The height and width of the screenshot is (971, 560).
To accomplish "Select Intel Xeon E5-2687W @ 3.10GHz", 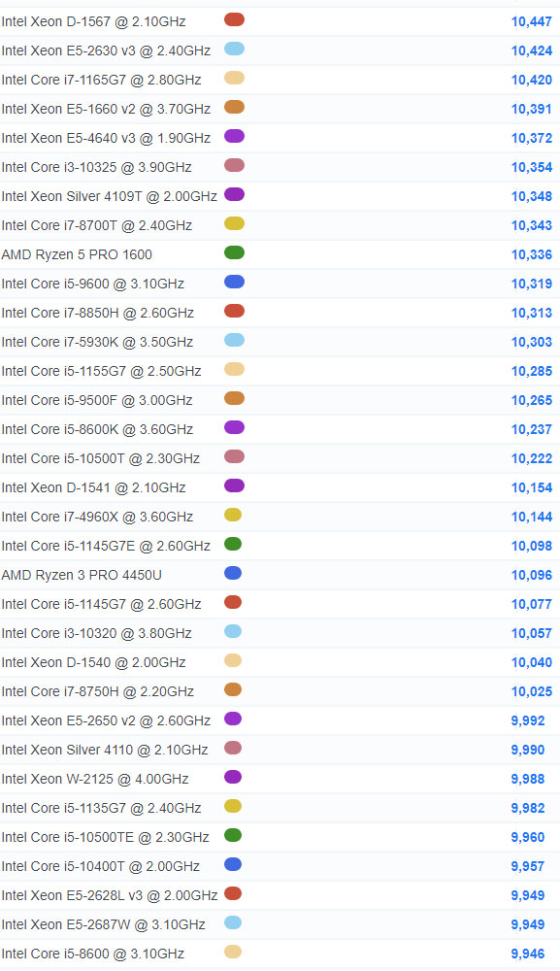I will tap(103, 924).
